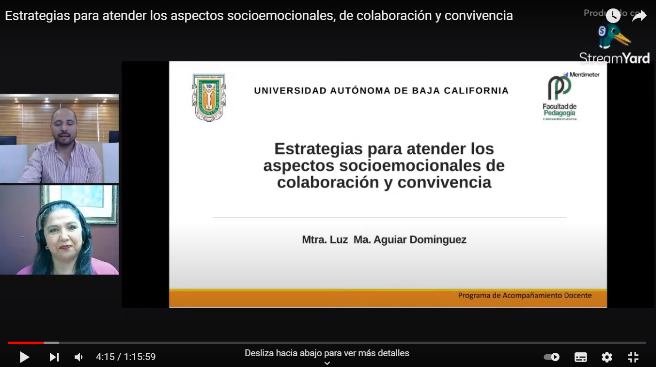Click the 4:15 / 1:15:59 time display
Viewport: 656px width, 367px height.
(126, 357)
